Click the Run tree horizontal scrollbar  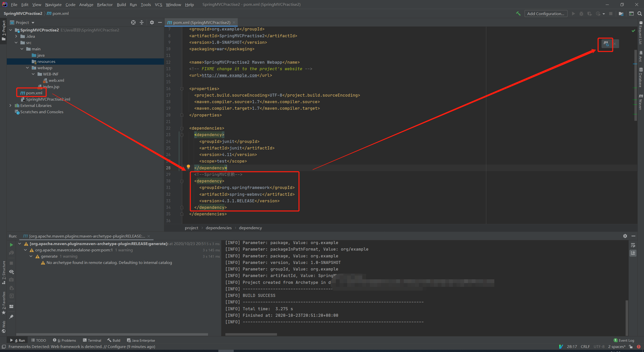[112, 334]
